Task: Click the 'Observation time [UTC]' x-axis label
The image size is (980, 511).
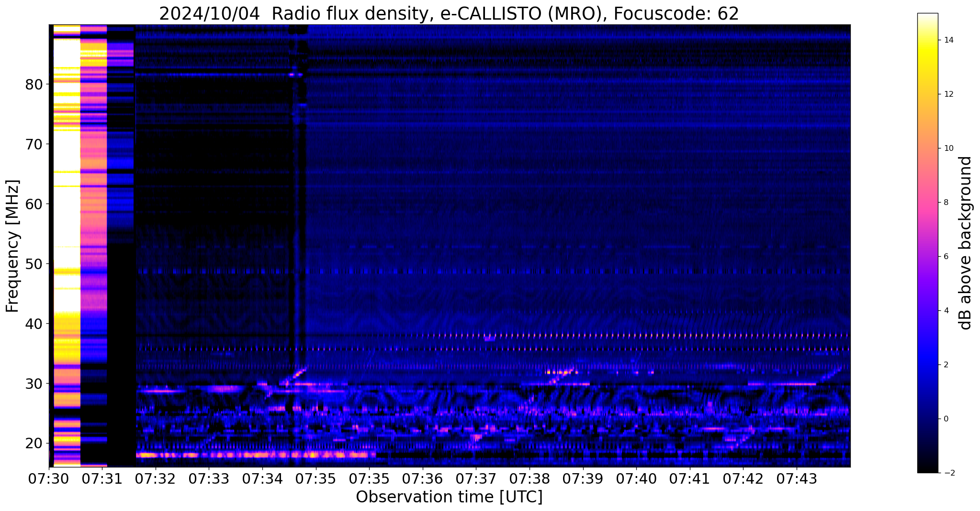Action: pos(449,497)
